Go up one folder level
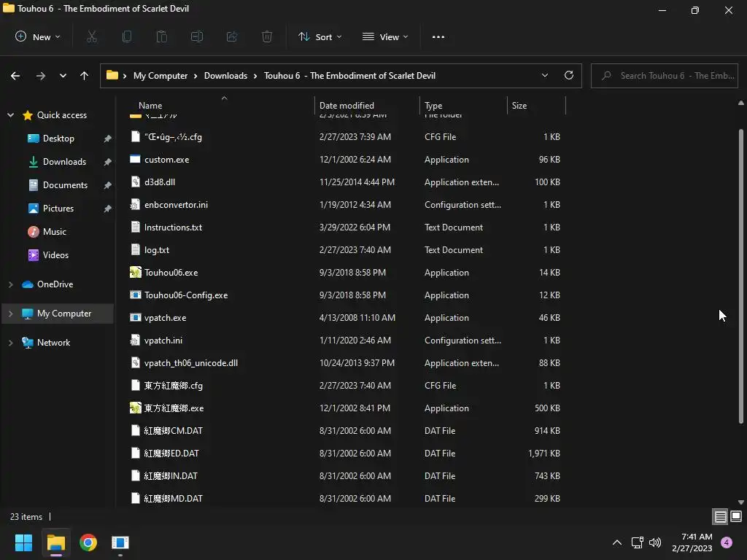Viewport: 747px width, 560px height. [x=85, y=76]
